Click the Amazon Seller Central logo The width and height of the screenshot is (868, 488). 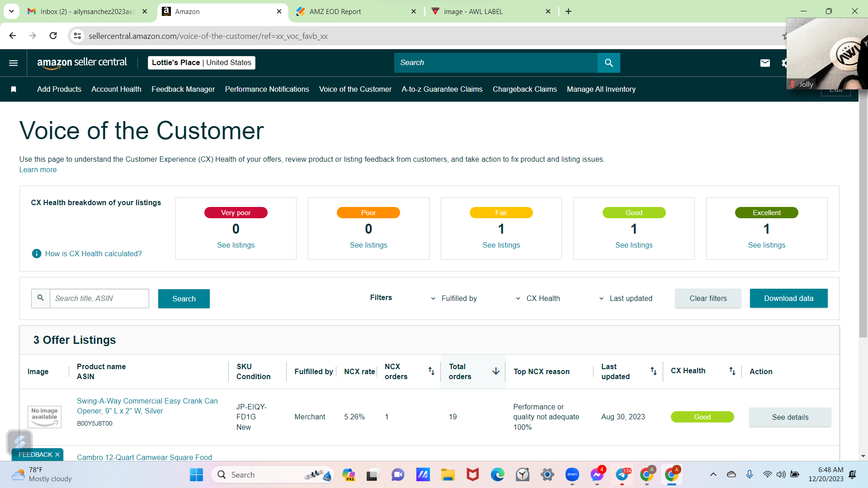coord(82,63)
